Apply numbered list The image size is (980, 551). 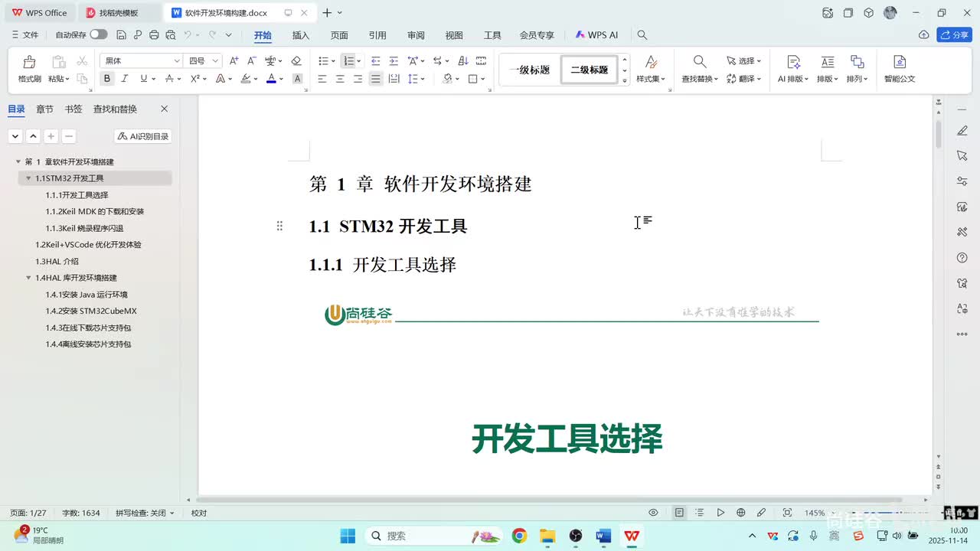(x=348, y=60)
